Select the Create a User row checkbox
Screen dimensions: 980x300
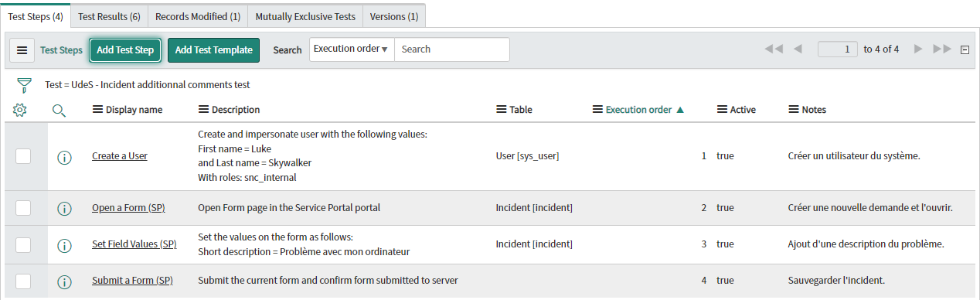[23, 156]
